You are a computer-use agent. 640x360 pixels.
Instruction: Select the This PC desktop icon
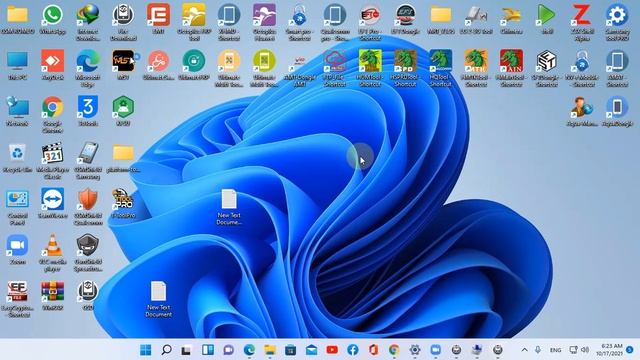pos(17,61)
